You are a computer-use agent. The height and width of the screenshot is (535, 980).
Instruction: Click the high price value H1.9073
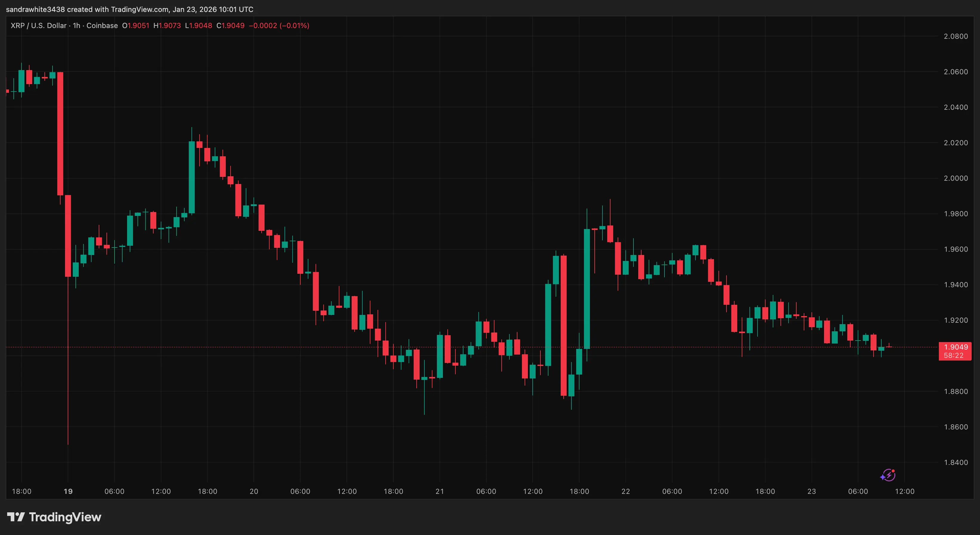click(167, 25)
